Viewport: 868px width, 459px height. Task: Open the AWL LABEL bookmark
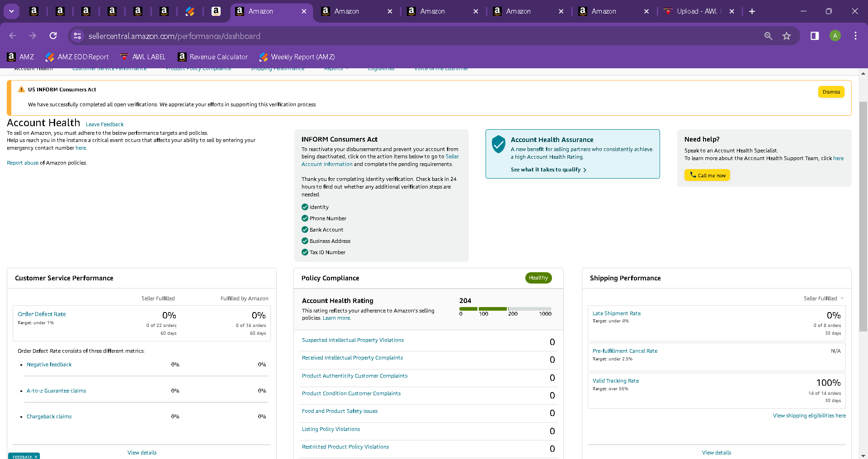(143, 57)
